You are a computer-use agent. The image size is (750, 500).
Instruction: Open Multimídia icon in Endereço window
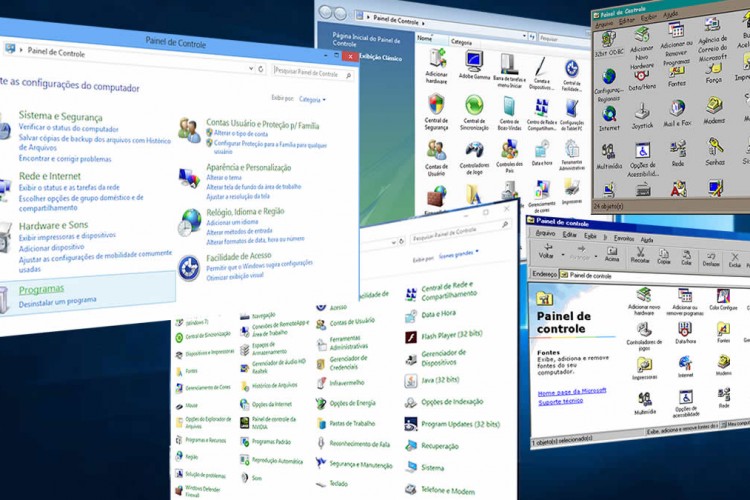(x=644, y=403)
